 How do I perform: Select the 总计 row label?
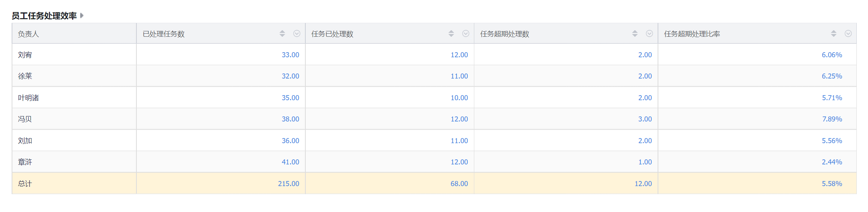point(25,184)
